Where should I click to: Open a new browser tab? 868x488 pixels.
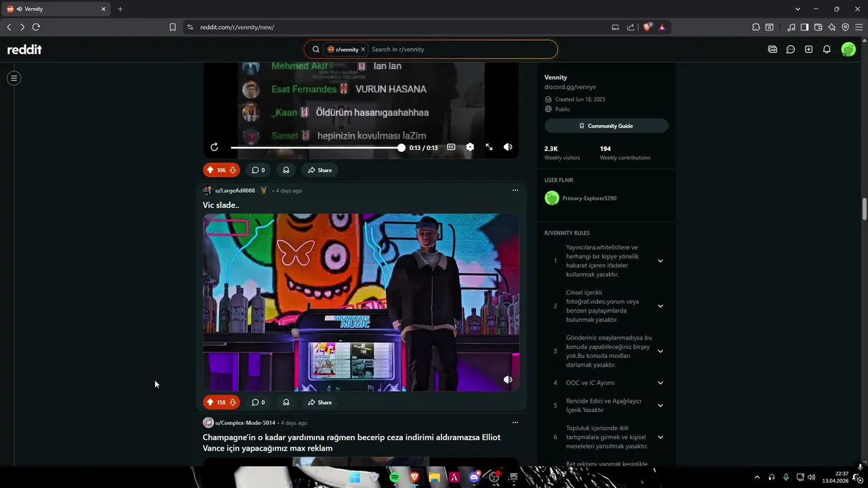[120, 9]
